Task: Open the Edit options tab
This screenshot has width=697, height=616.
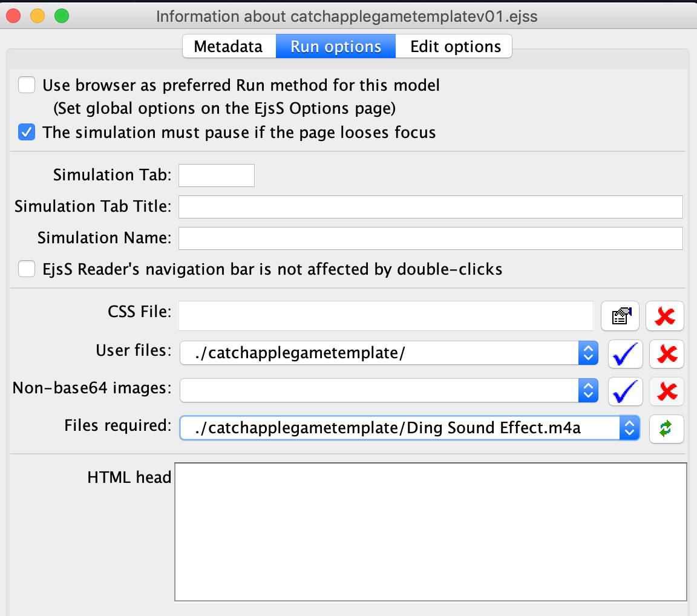Action: pos(455,47)
